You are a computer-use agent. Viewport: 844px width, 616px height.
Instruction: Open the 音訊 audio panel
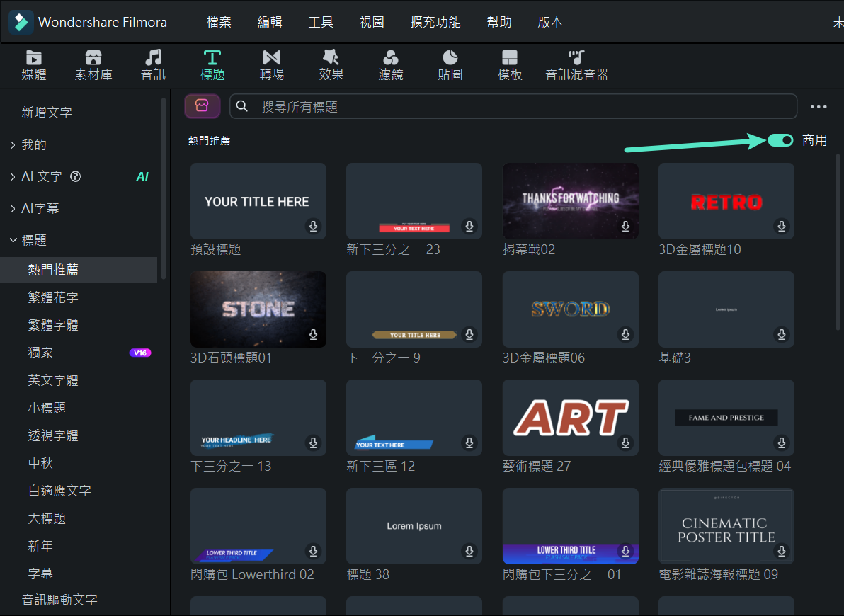(x=154, y=64)
